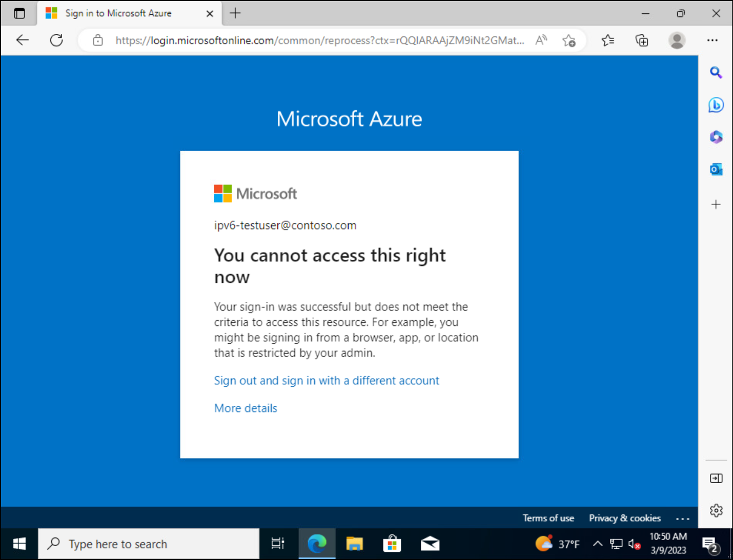Open Edge Settings and more menu
Image resolution: width=733 pixels, height=560 pixels.
[x=712, y=40]
